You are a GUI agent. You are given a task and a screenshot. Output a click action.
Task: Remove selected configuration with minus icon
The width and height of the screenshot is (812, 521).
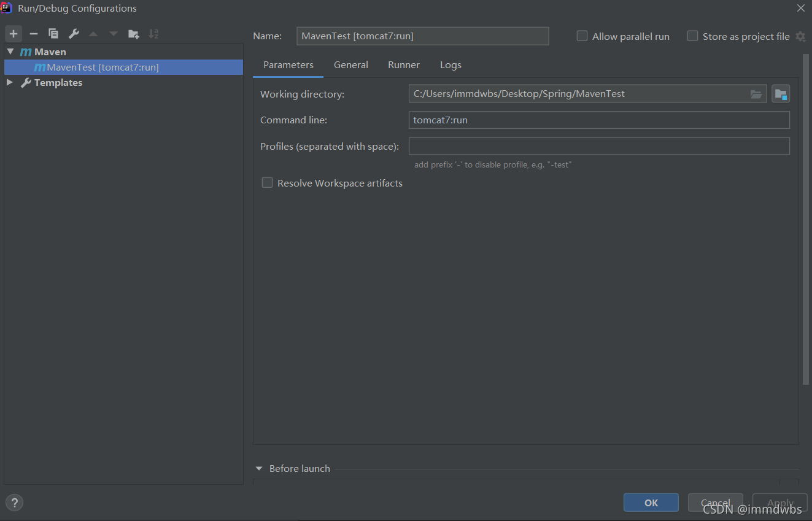click(x=34, y=34)
